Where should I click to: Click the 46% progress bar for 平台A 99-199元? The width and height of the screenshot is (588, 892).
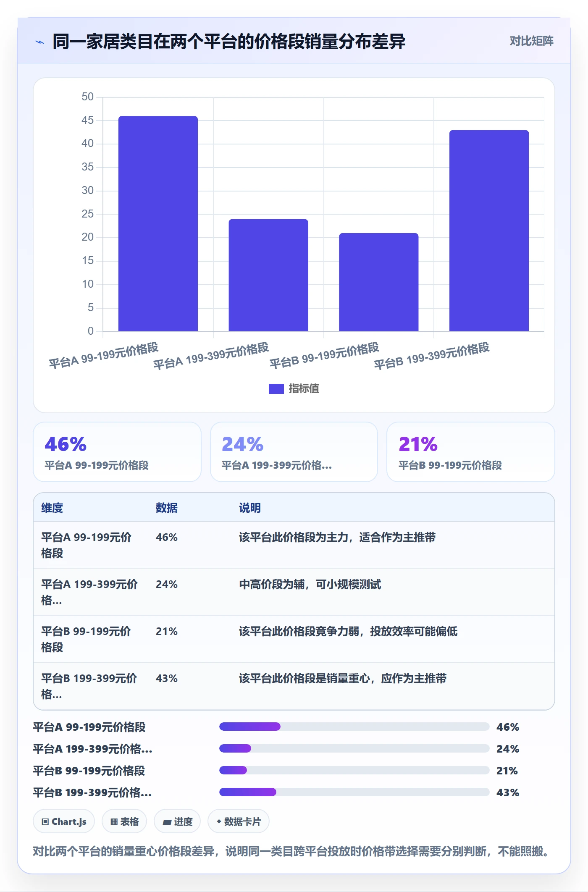[354, 727]
